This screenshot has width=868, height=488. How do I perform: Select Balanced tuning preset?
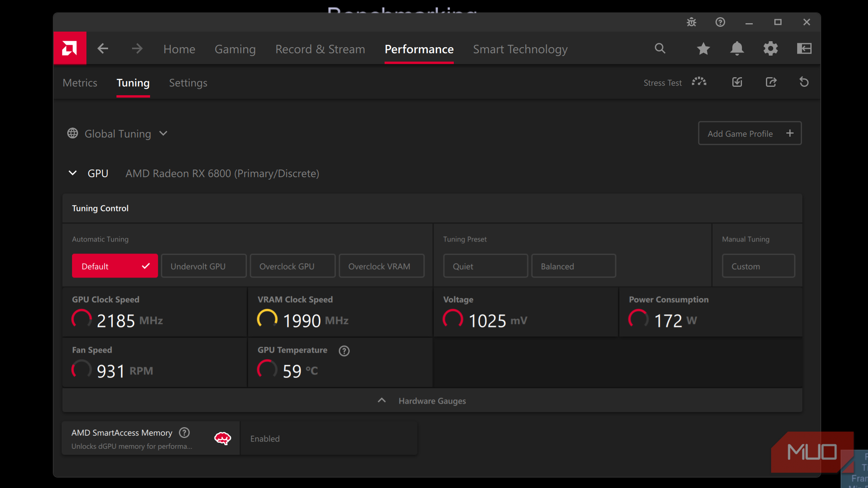[x=573, y=266]
